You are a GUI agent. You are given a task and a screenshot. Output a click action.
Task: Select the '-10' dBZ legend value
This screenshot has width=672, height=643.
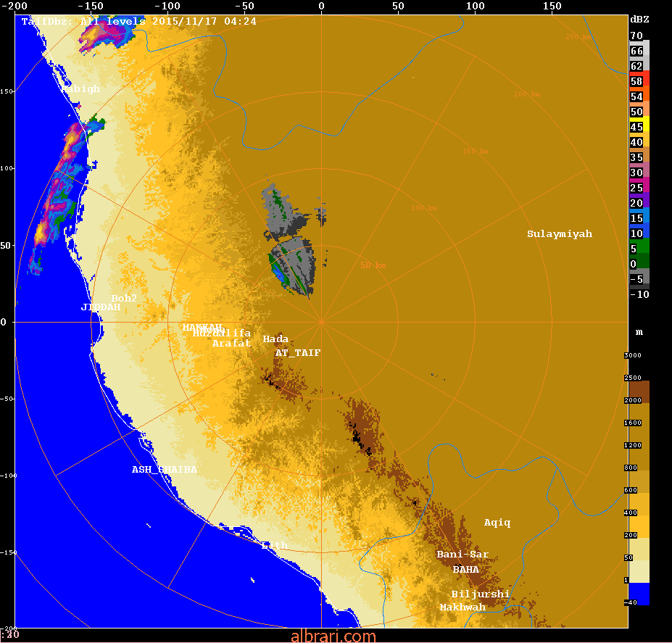[639, 294]
